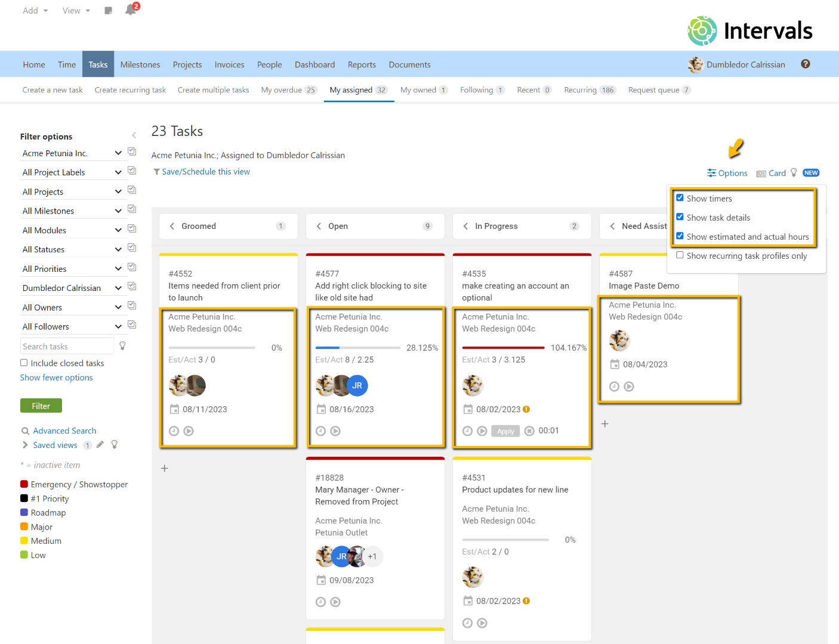Check Include closed tasks

[24, 363]
